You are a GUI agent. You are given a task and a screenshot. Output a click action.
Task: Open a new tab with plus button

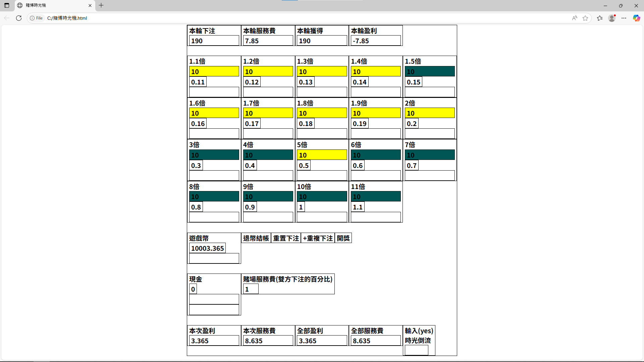point(101,5)
